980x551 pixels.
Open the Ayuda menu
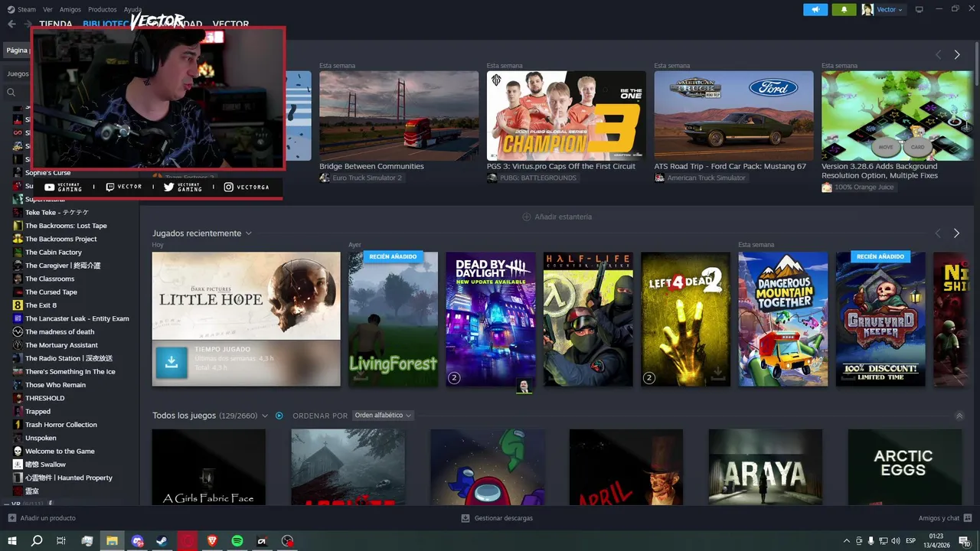pos(132,9)
